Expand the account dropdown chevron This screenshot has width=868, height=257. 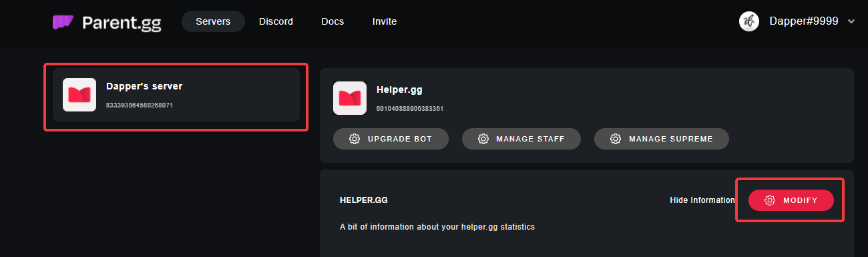[851, 21]
